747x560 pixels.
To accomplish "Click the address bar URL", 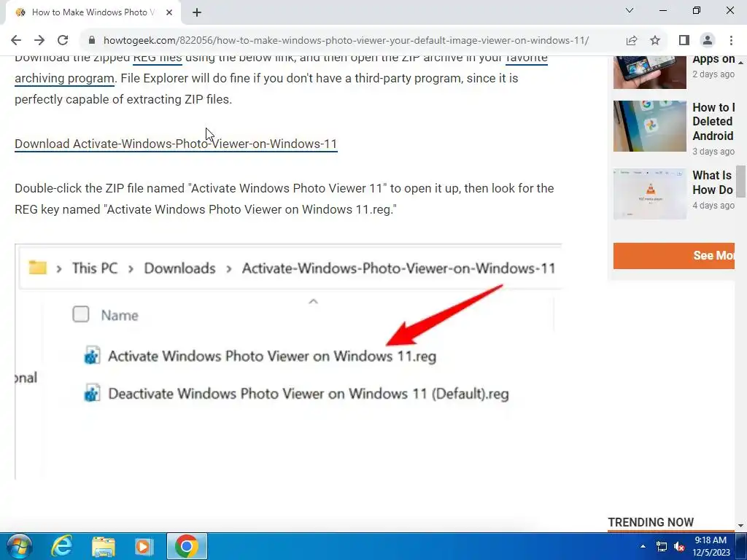I will pos(346,41).
